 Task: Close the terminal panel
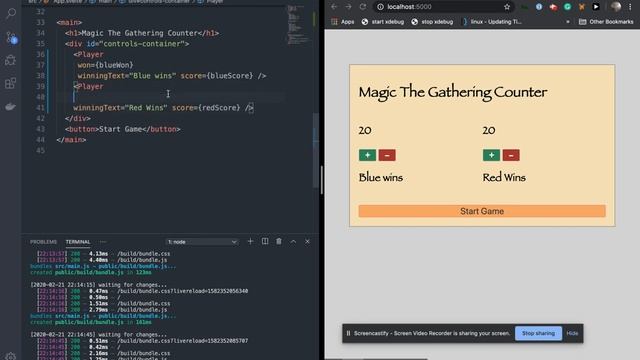tap(307, 242)
